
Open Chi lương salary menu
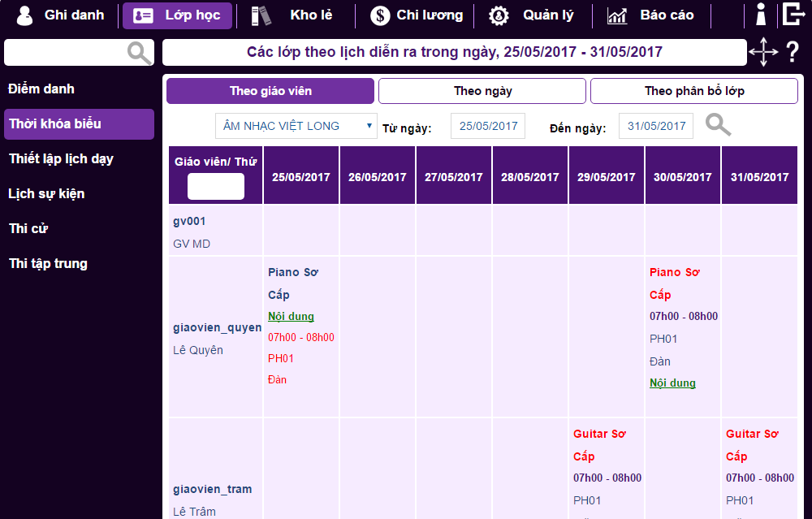coord(417,15)
